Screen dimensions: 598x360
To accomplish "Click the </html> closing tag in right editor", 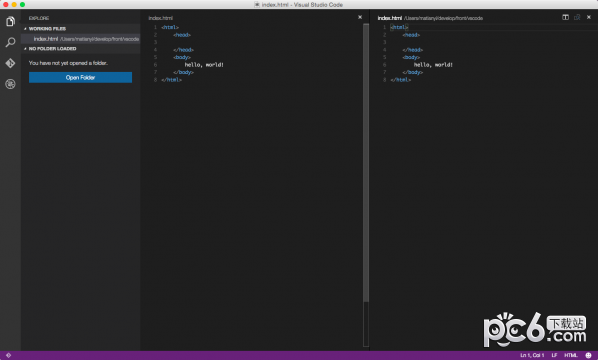I will (401, 80).
